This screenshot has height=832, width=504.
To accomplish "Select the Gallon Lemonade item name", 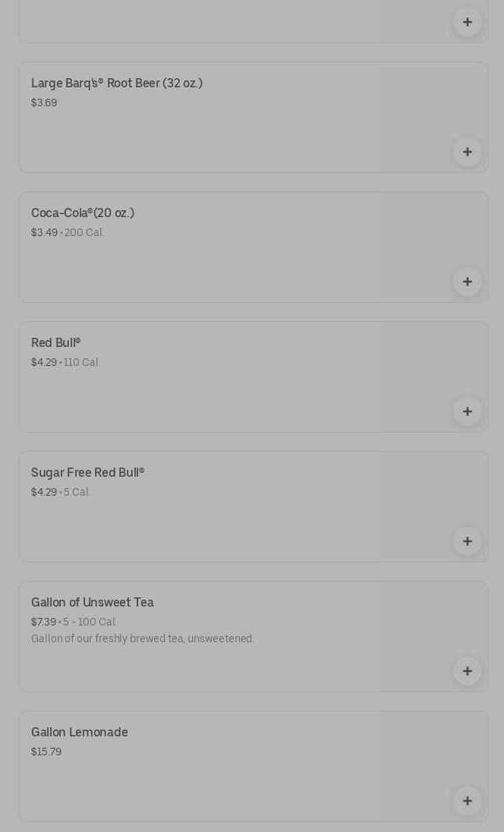I will pyautogui.click(x=80, y=733).
